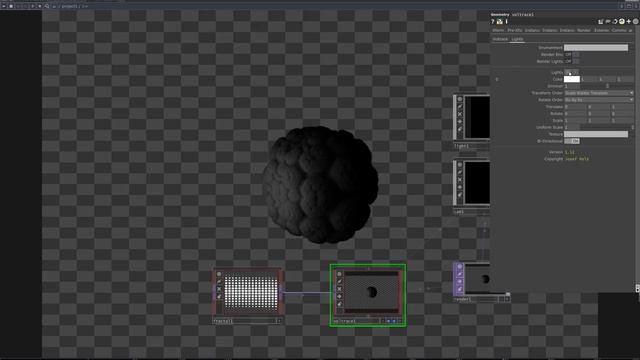640x360 pixels.
Task: Show operator info 'i' icon
Action: [507, 22]
